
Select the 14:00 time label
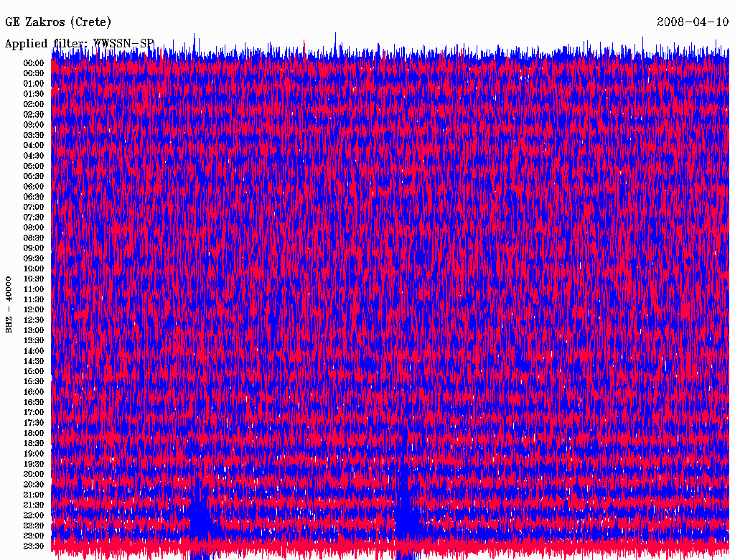click(x=34, y=351)
